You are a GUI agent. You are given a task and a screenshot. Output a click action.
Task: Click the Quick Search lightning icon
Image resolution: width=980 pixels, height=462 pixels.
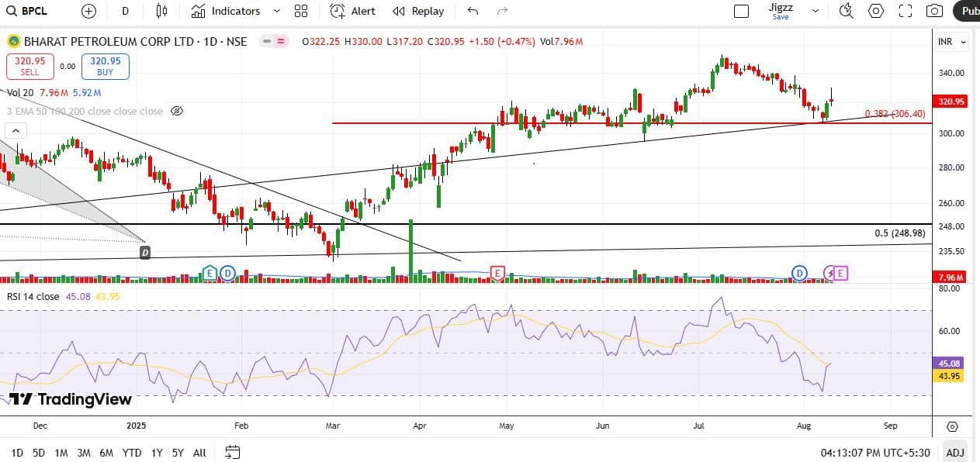pyautogui.click(x=847, y=11)
